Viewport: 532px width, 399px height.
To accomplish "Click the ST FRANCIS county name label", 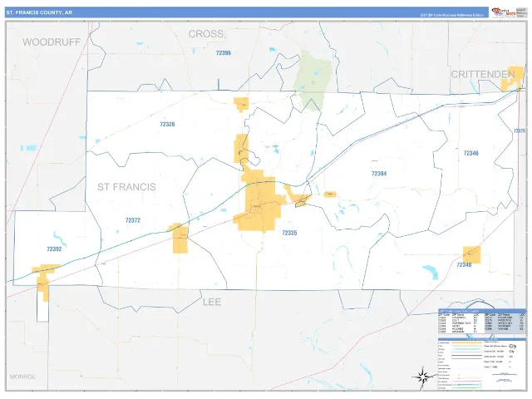I will tap(126, 187).
